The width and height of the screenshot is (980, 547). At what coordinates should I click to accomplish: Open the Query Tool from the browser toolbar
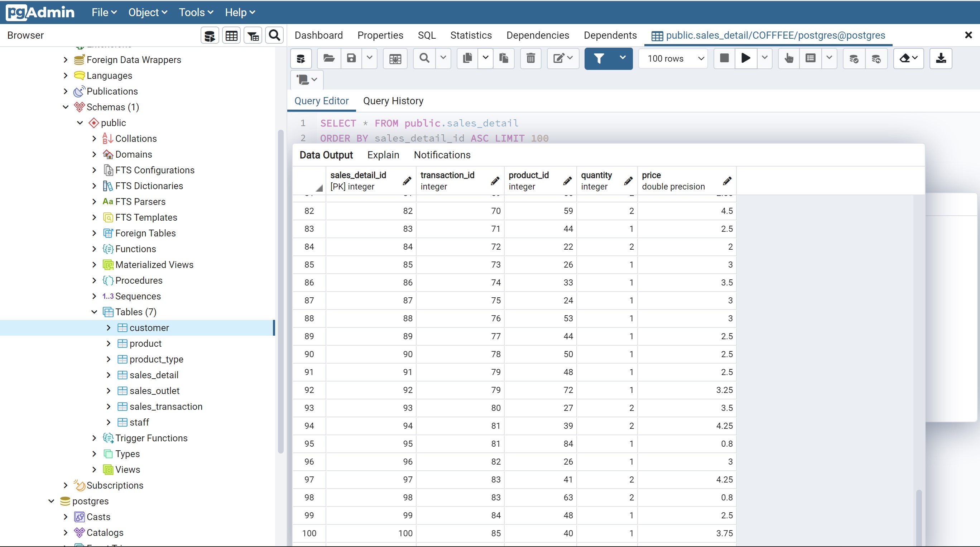tap(210, 35)
